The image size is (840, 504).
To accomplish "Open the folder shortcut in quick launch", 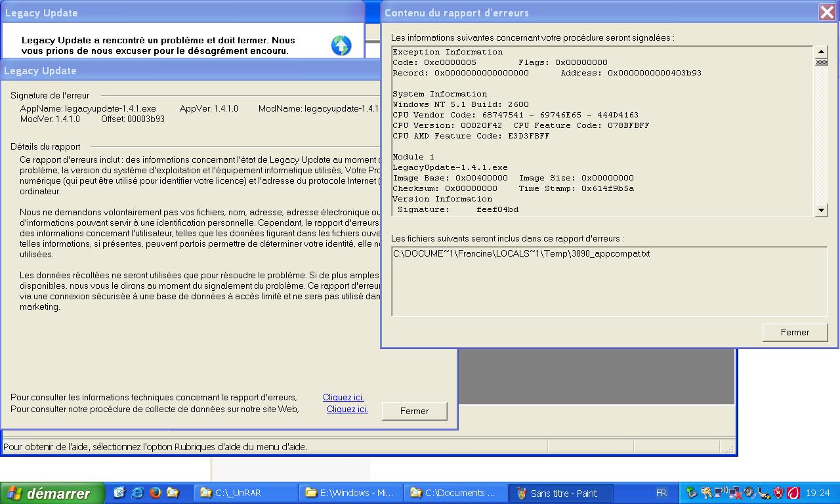I will pos(173,492).
